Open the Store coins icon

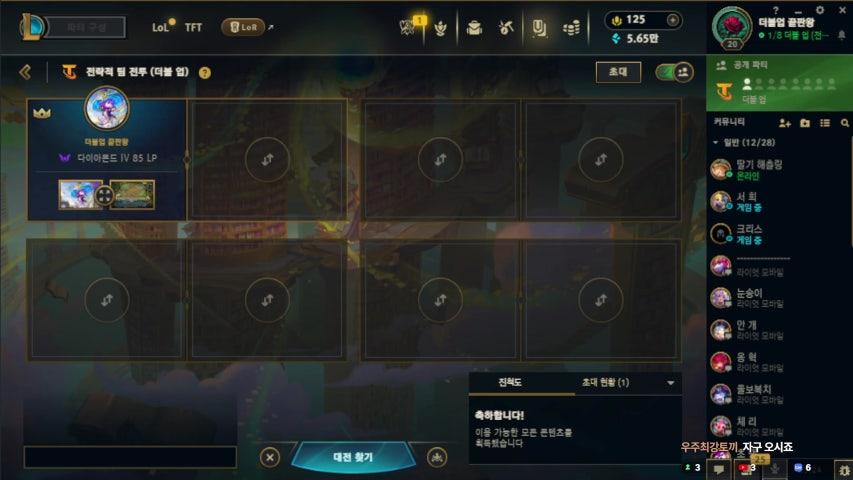[x=571, y=28]
